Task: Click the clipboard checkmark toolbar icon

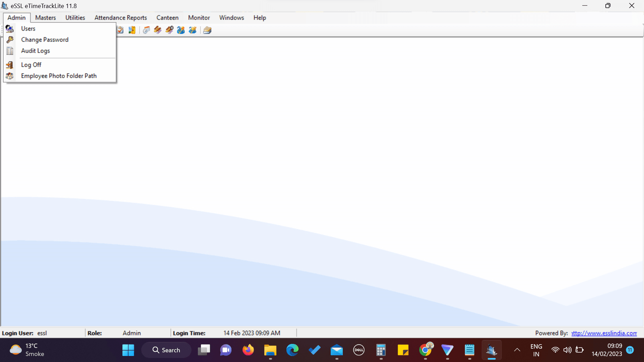Action: (120, 30)
